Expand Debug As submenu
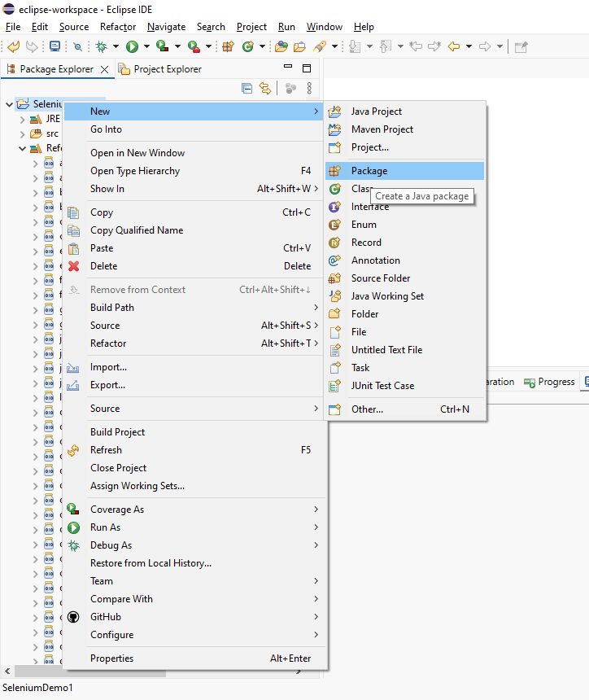589x700 pixels. 194,545
